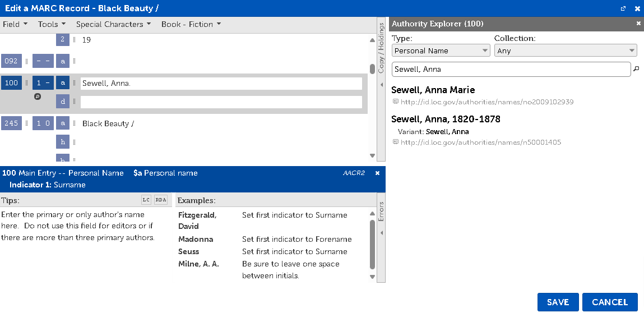
Task: Click the AACR2 label in help header
Action: click(354, 173)
